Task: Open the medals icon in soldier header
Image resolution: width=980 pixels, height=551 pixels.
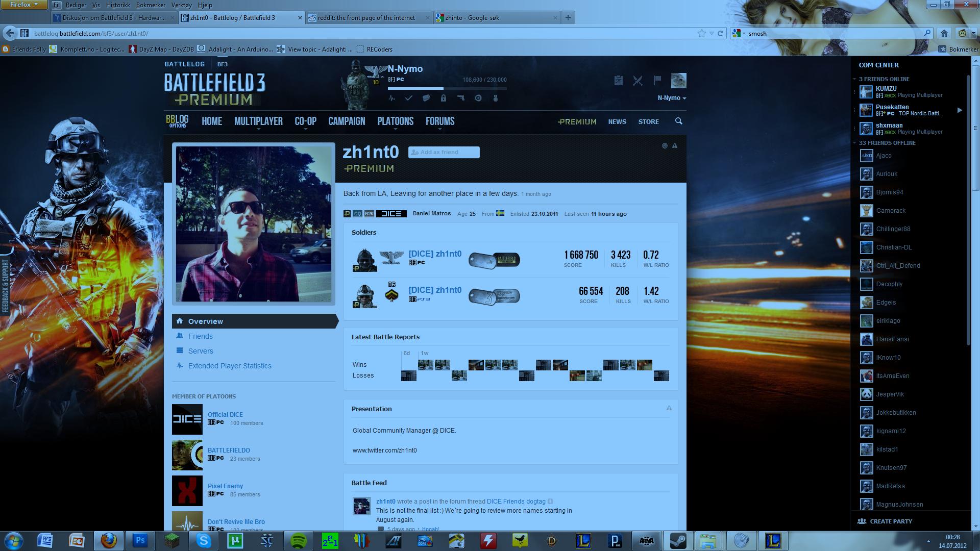Action: click(495, 98)
